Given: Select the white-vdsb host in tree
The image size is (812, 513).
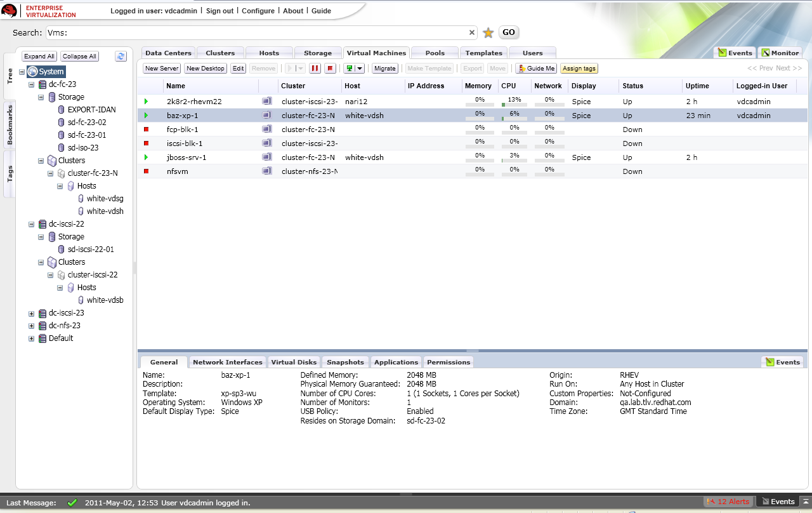Looking at the screenshot, I should pyautogui.click(x=105, y=300).
